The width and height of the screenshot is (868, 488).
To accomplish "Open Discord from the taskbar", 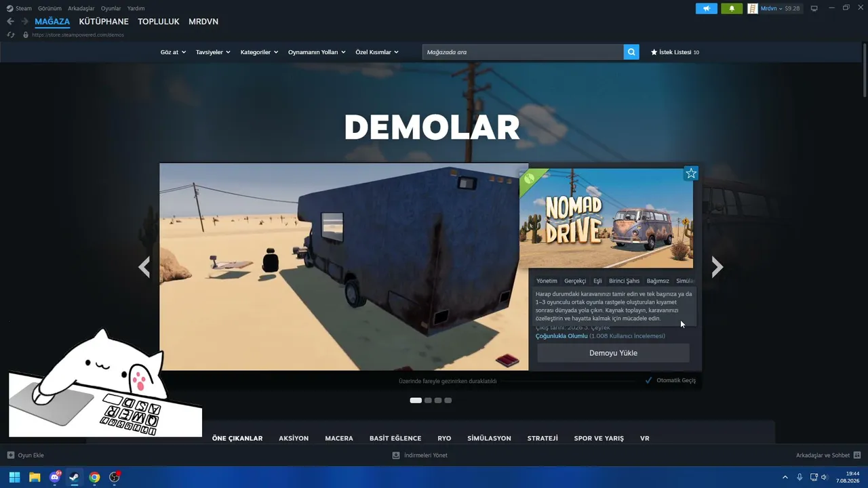I will click(54, 477).
